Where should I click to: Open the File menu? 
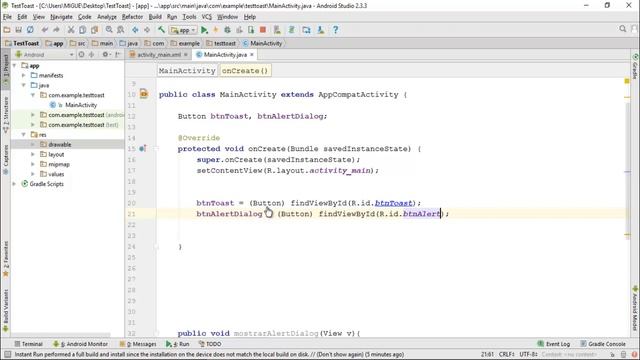7,17
